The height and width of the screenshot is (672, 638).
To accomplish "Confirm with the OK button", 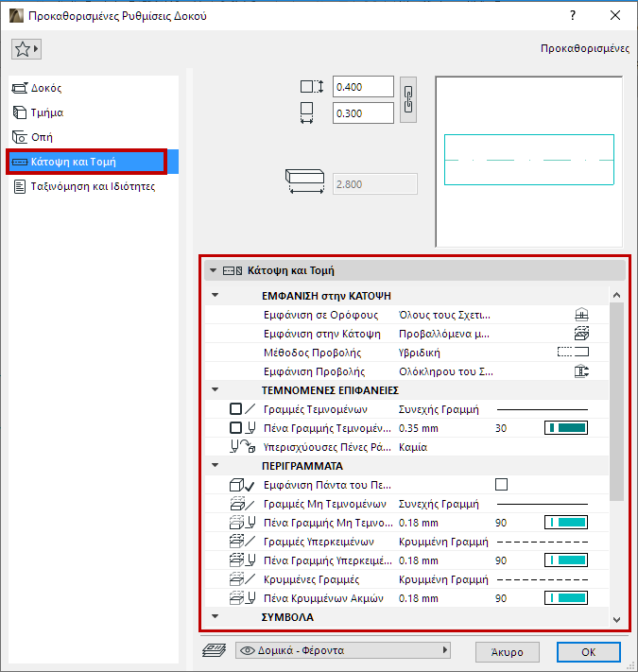I will click(x=588, y=652).
